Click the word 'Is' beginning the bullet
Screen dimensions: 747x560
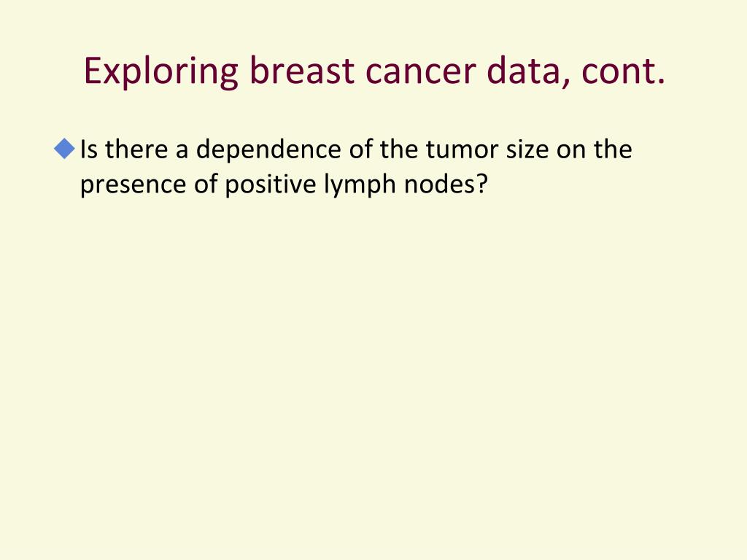point(88,149)
